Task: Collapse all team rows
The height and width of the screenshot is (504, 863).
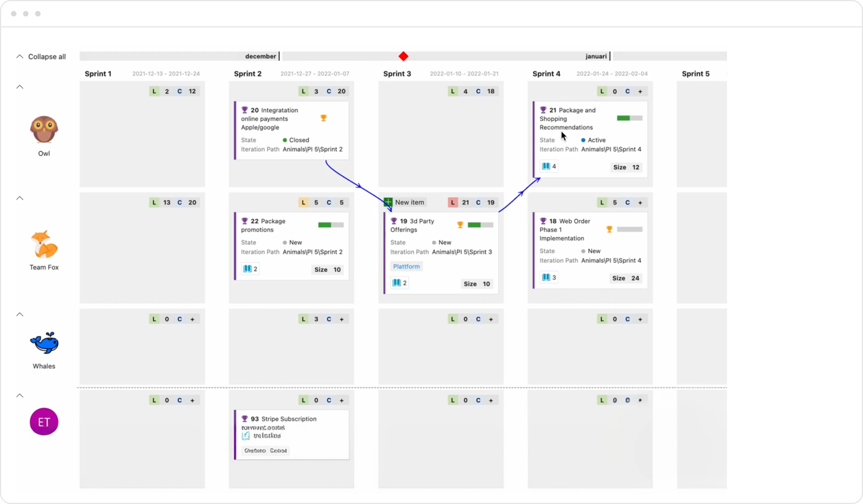Action: [41, 56]
